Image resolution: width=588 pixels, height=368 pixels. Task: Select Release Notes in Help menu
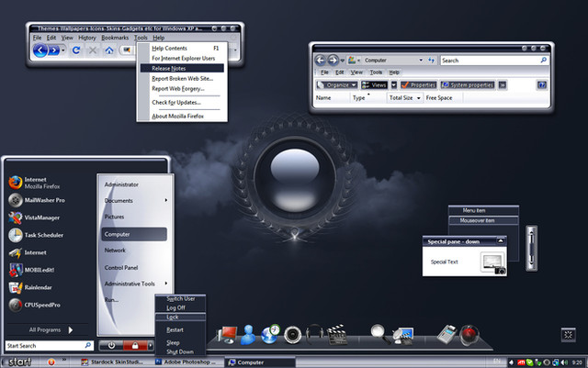(182, 68)
